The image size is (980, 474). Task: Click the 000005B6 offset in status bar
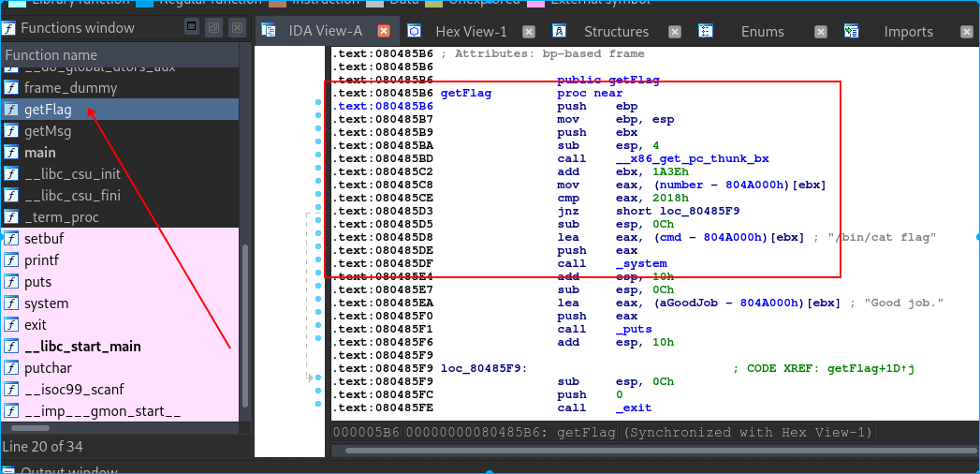366,432
